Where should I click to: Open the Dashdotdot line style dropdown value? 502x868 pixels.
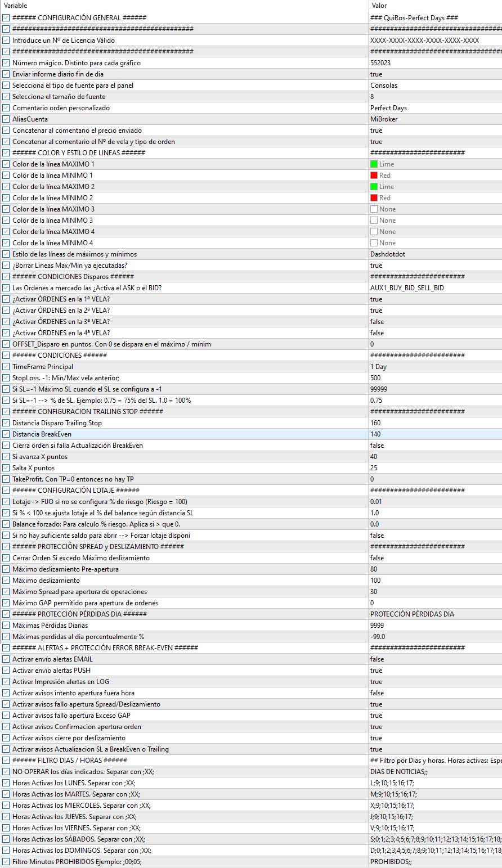[x=433, y=254]
